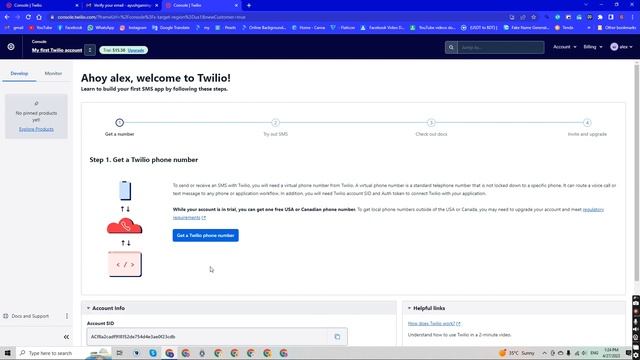Open the WhatsApp bookmark
This screenshot has width=640, height=360.
pos(101,28)
